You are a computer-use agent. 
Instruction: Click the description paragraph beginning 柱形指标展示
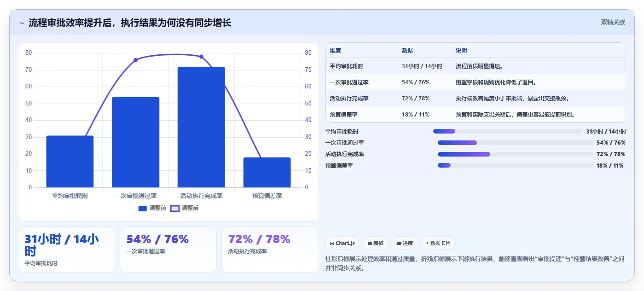pos(475,264)
